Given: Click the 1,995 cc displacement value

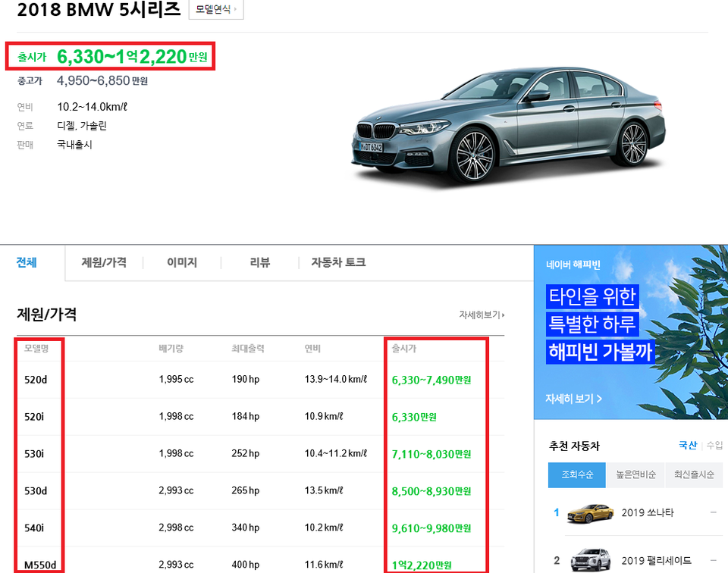Looking at the screenshot, I should click(x=176, y=379).
